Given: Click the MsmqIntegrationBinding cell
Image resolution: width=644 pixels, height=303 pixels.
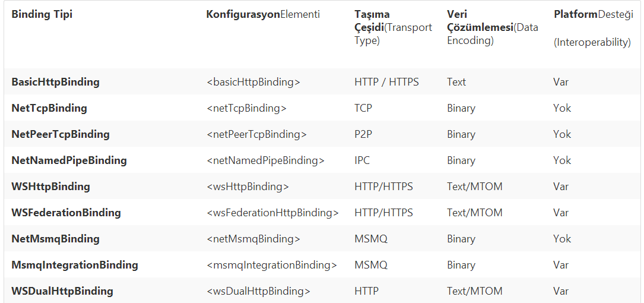Looking at the screenshot, I should tap(75, 265).
